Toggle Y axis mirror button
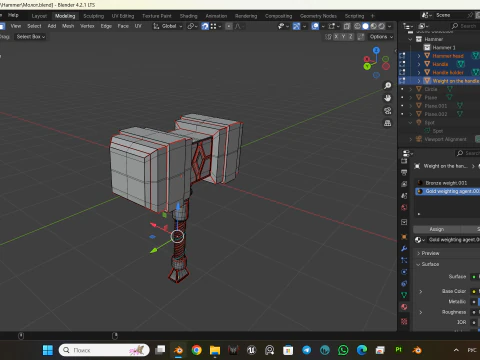Screen dimensions: 480x360 (343, 37)
